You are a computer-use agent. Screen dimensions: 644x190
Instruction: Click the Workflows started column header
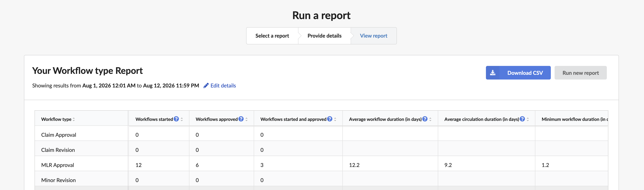click(x=159, y=118)
